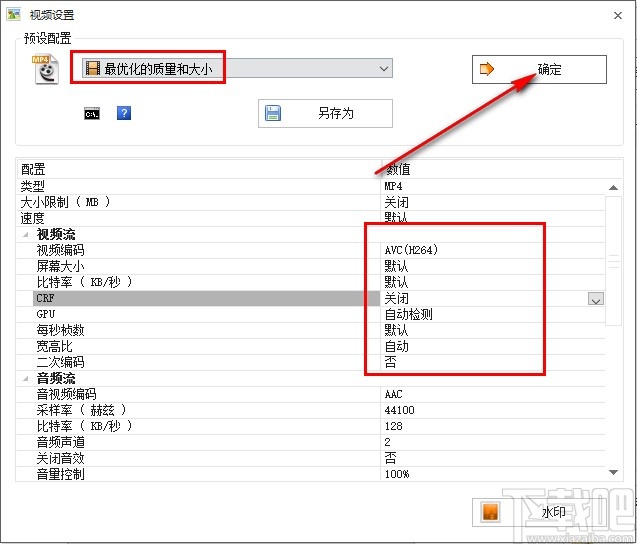Click the 自动检测 GPU value
The height and width of the screenshot is (544, 637).
click(x=408, y=314)
